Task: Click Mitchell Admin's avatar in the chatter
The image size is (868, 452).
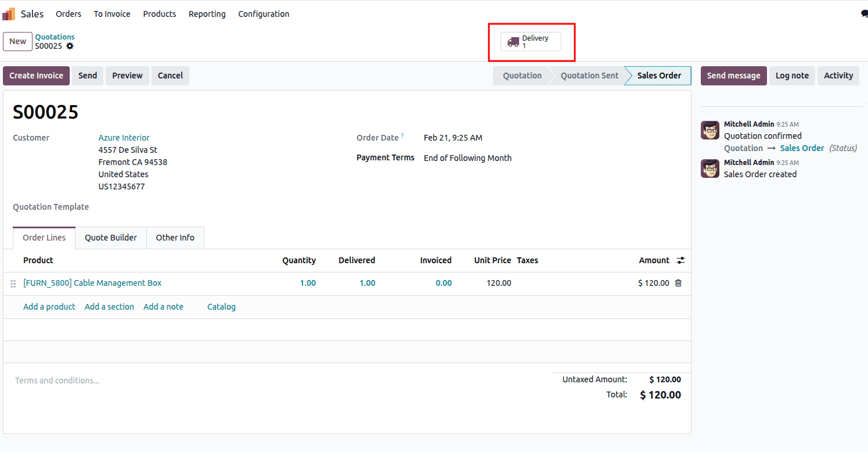Action: click(x=709, y=130)
